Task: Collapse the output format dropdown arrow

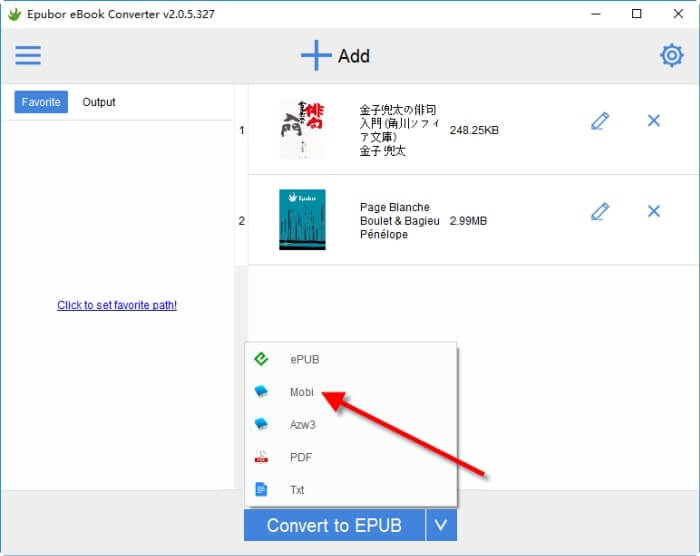Action: 441,525
